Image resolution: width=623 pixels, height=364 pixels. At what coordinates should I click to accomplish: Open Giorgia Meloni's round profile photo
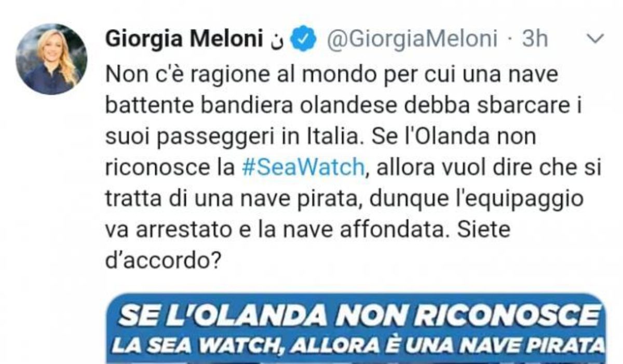tap(51, 59)
